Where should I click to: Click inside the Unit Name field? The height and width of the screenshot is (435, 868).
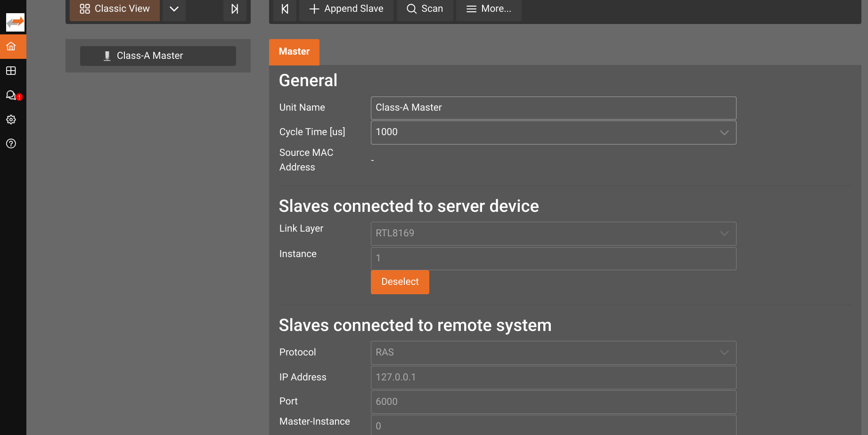[553, 108]
